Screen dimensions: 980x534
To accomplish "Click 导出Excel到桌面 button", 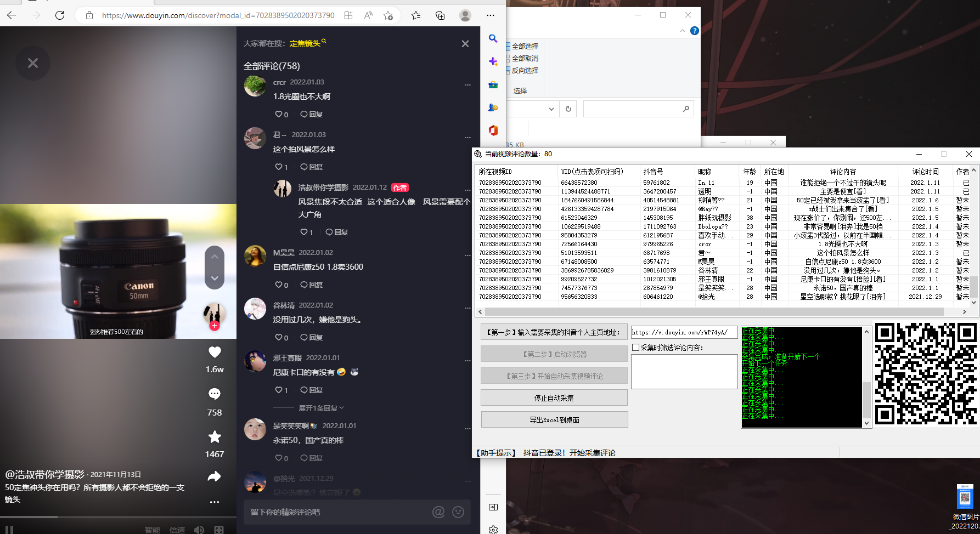I will [554, 420].
